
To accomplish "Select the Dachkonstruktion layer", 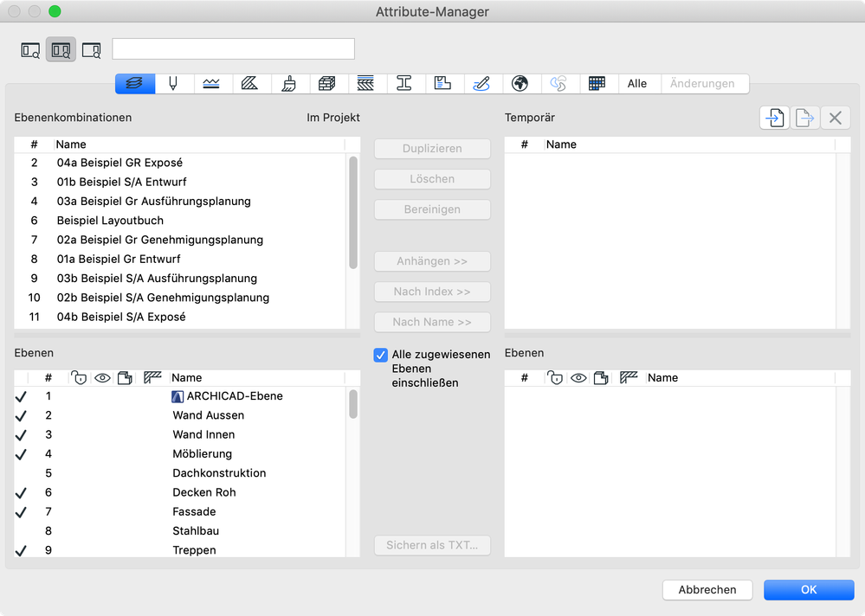I will pos(180,473).
